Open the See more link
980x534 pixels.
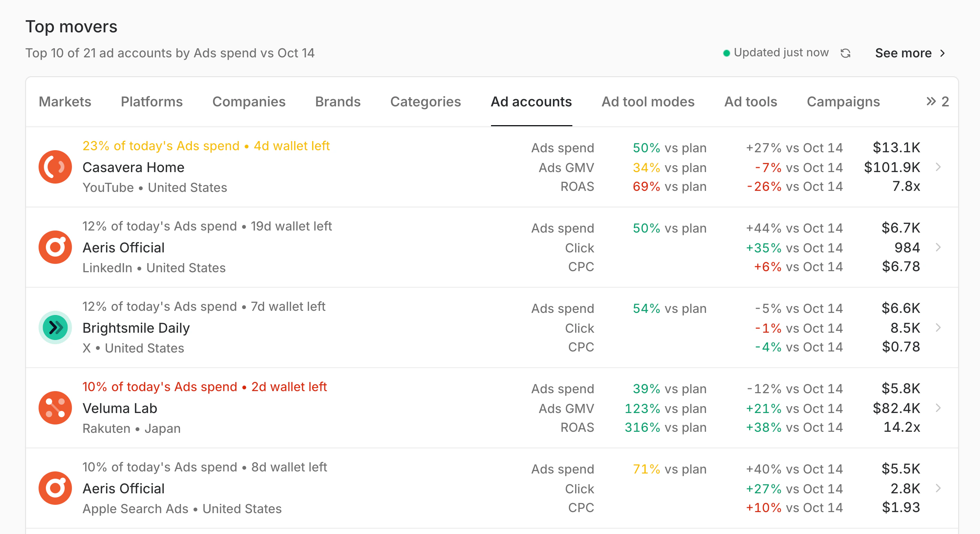point(910,53)
